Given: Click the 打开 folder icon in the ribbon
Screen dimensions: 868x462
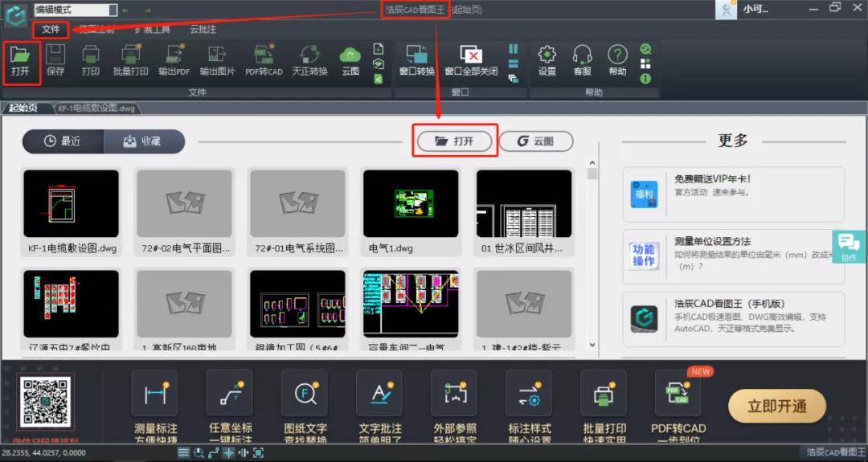Looking at the screenshot, I should pos(20,60).
